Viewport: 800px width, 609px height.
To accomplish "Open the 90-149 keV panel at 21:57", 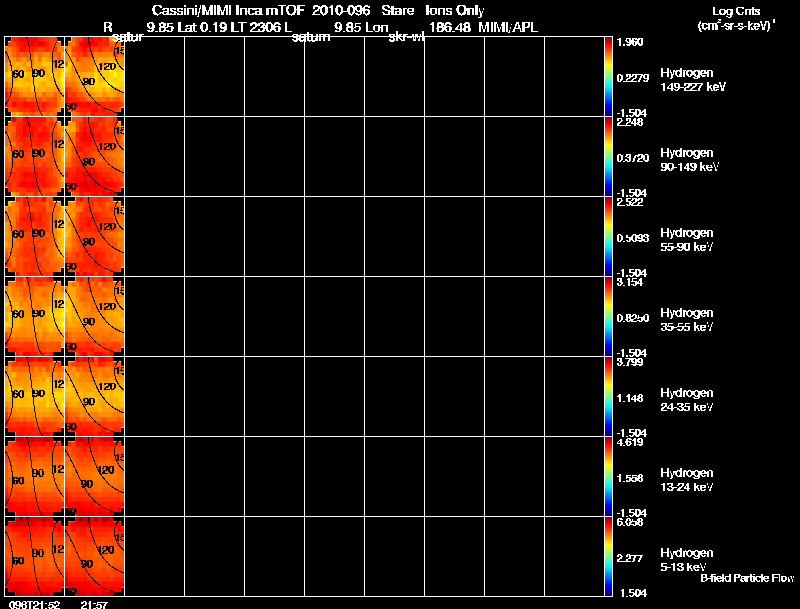I will (x=94, y=157).
